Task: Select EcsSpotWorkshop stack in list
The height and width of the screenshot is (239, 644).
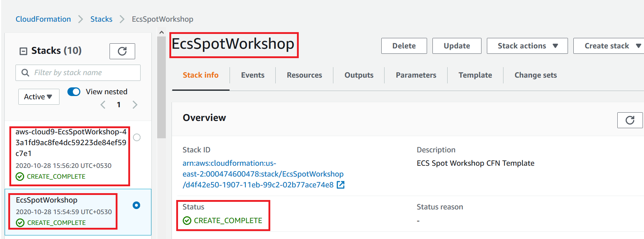Action: tap(46, 200)
